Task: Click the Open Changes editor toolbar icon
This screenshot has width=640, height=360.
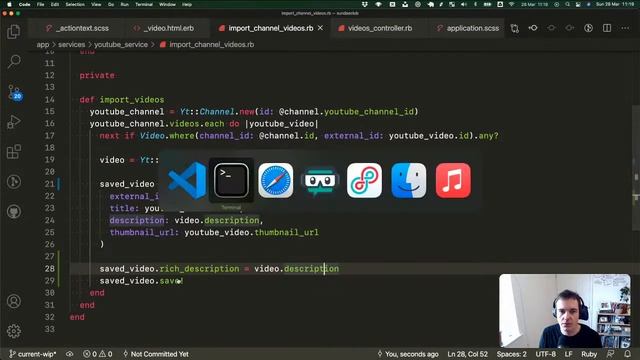Action: (x=515, y=28)
